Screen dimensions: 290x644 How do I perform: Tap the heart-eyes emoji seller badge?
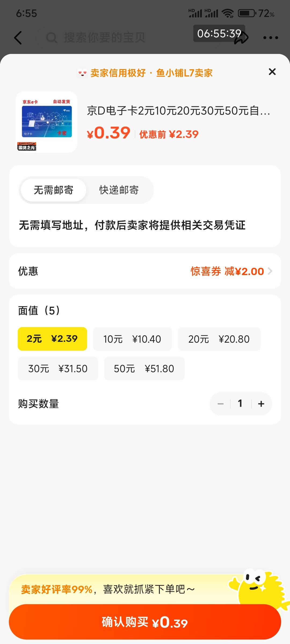click(x=82, y=73)
